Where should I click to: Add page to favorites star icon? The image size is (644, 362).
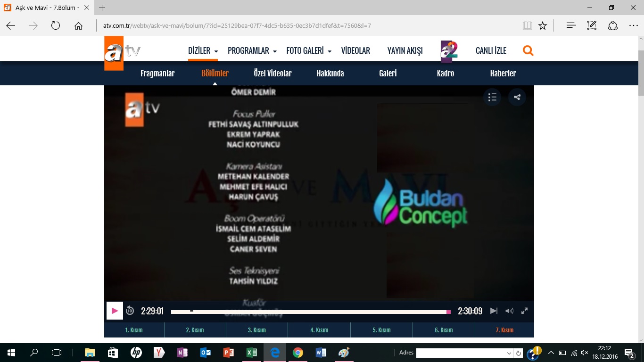click(543, 25)
